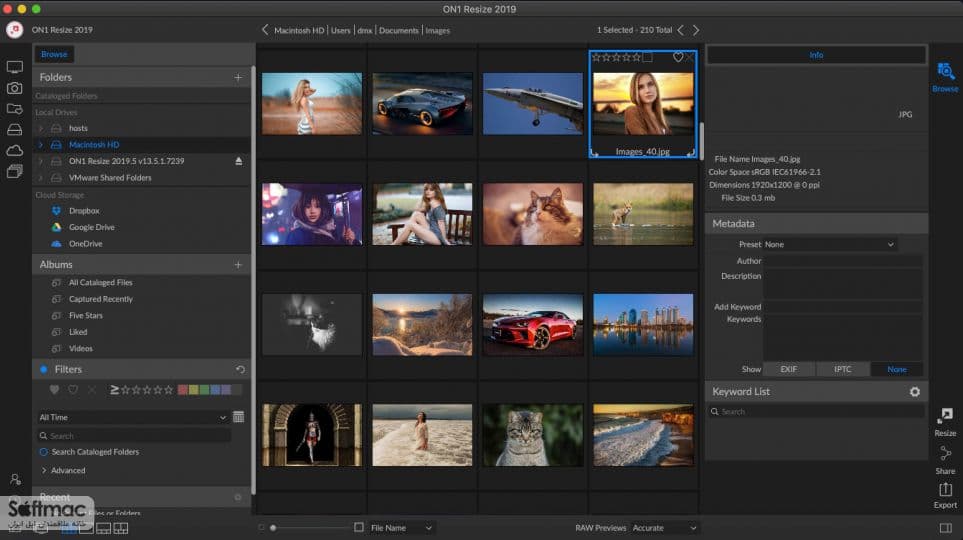This screenshot has height=540, width=963.
Task: Toggle the checkbox beside File Name sort
Action: click(x=359, y=527)
